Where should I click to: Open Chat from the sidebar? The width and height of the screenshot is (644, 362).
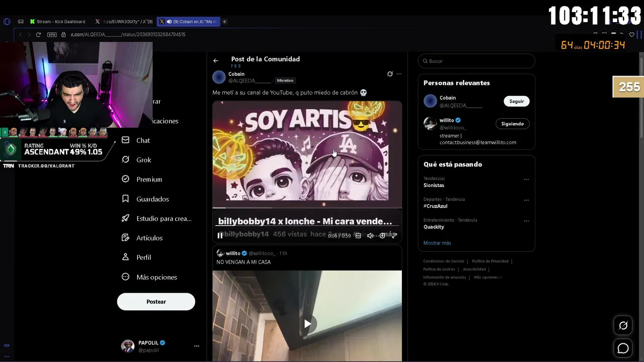pyautogui.click(x=136, y=140)
